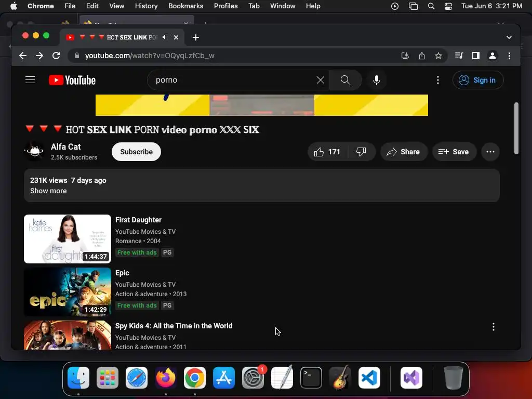Open the media controls toolbar icon
The width and height of the screenshot is (532, 399).
click(459, 56)
